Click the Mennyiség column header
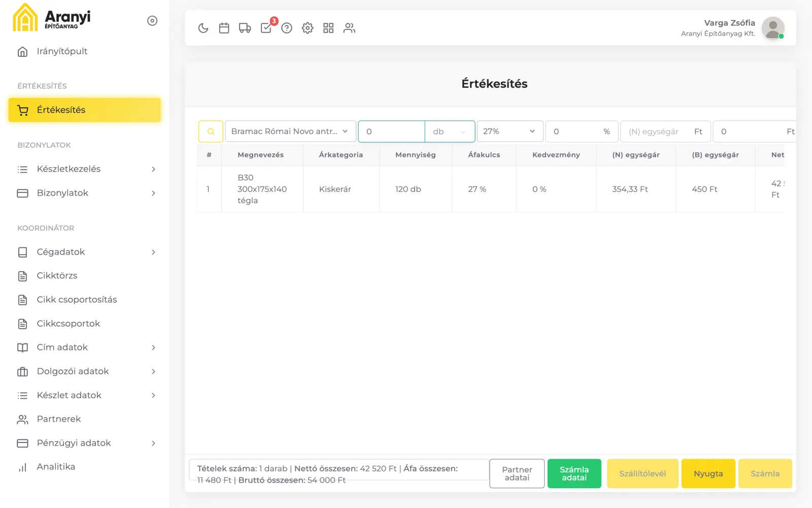812x508 pixels. (416, 155)
